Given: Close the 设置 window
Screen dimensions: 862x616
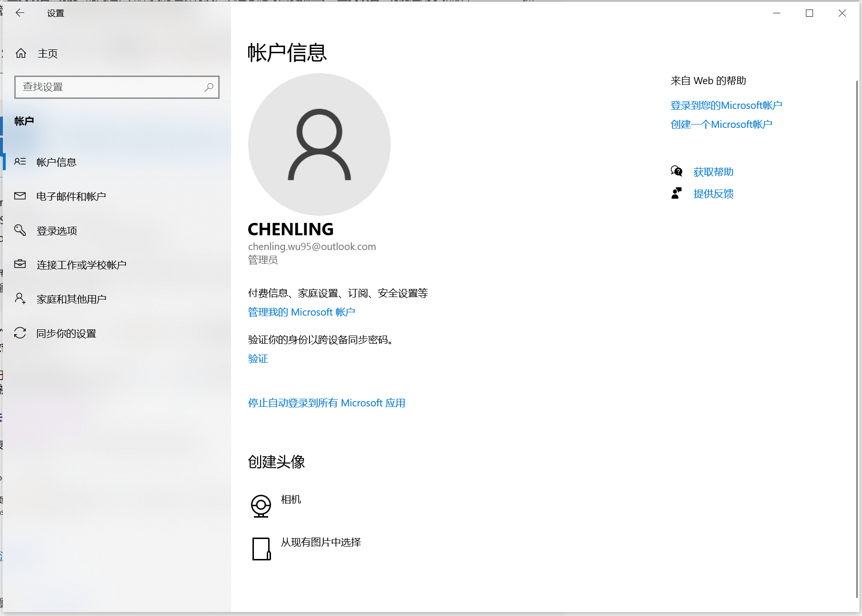Looking at the screenshot, I should 842,13.
